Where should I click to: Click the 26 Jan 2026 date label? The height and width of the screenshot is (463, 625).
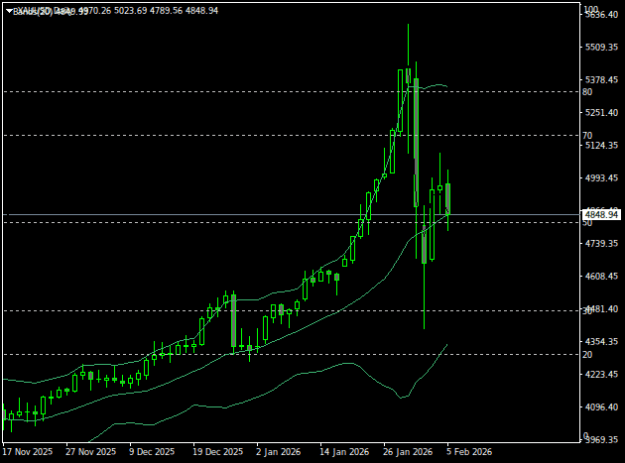[408, 452]
